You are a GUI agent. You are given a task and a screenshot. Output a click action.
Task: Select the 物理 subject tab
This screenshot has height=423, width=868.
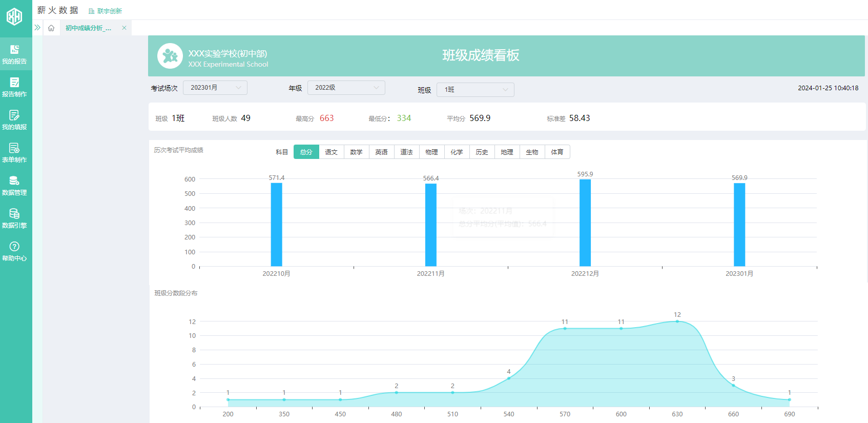point(432,152)
